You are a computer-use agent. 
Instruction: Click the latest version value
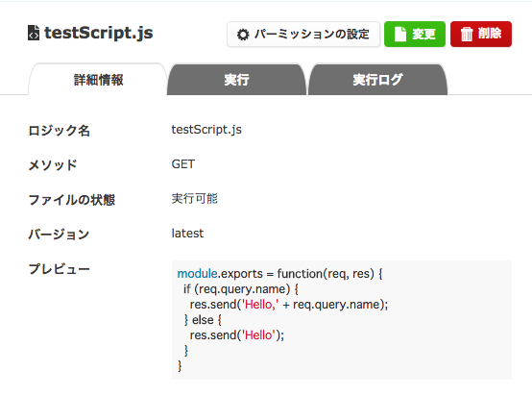(187, 234)
